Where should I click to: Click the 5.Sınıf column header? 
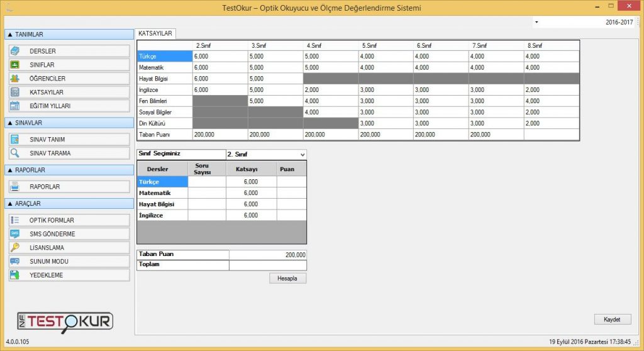click(x=386, y=46)
